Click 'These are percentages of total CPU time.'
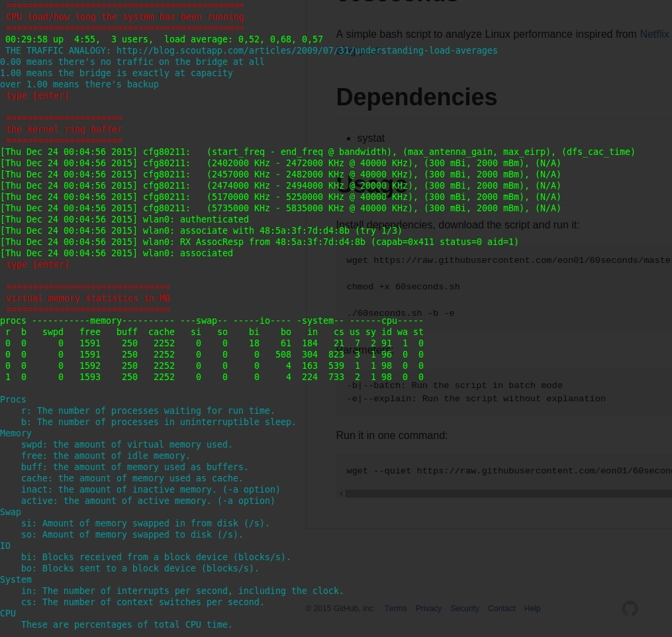 (127, 624)
